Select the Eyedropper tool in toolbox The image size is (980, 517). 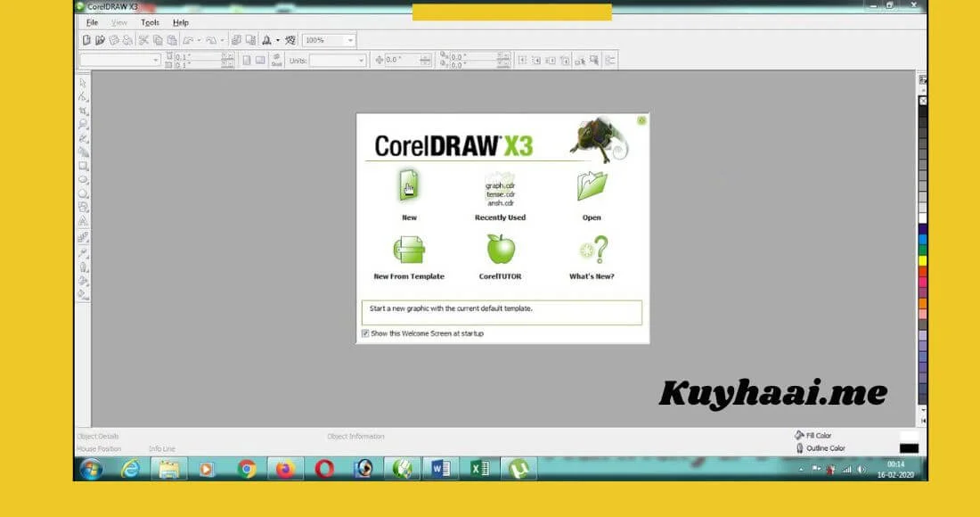coord(83,252)
